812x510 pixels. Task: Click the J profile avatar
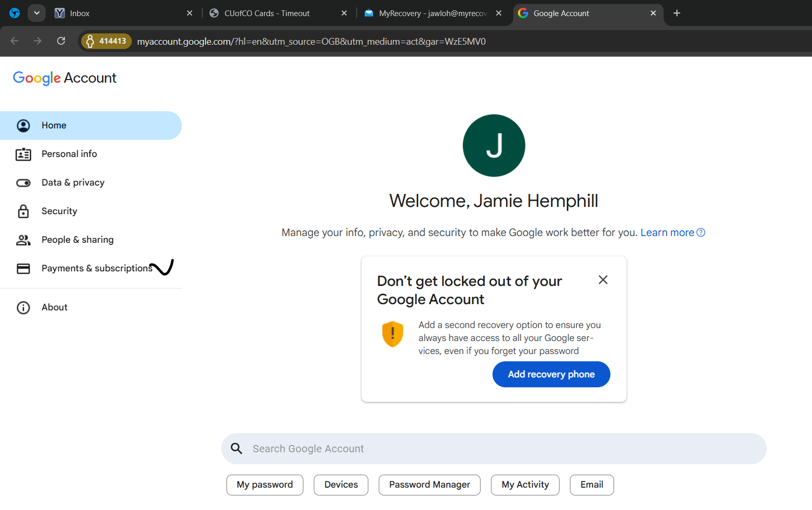pyautogui.click(x=494, y=146)
